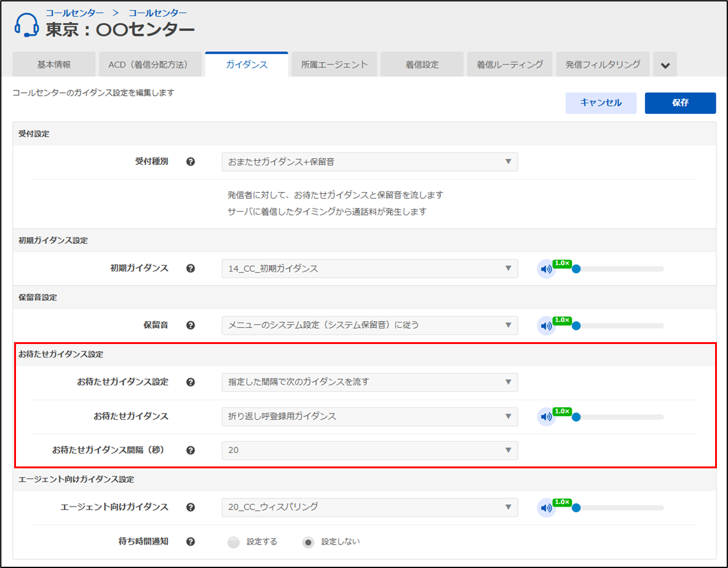Screen dimensions: 728x568
Task: Play the お待たせガイダンス speaker icon
Action: (545, 417)
